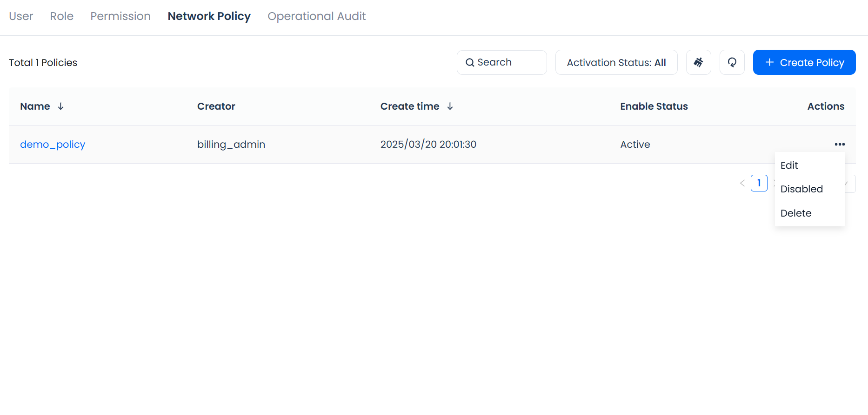The height and width of the screenshot is (415, 868).
Task: Choose Edit from the actions menu
Action: pos(789,165)
